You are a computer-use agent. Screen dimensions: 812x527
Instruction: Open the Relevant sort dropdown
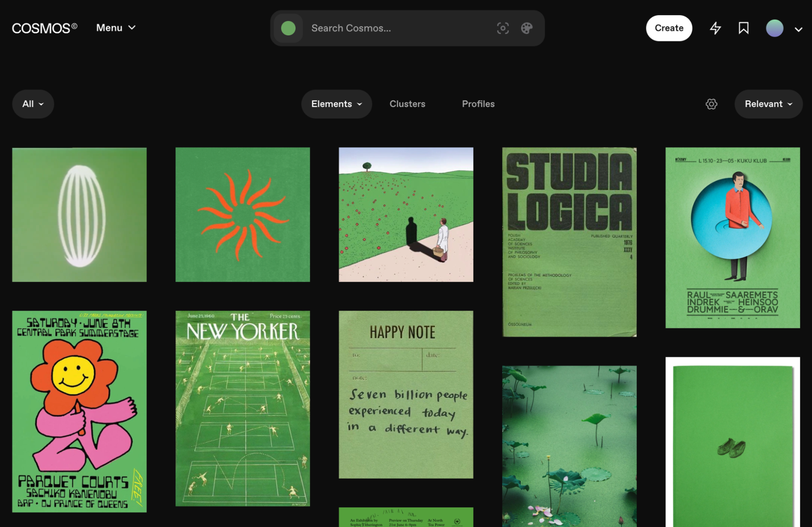768,104
